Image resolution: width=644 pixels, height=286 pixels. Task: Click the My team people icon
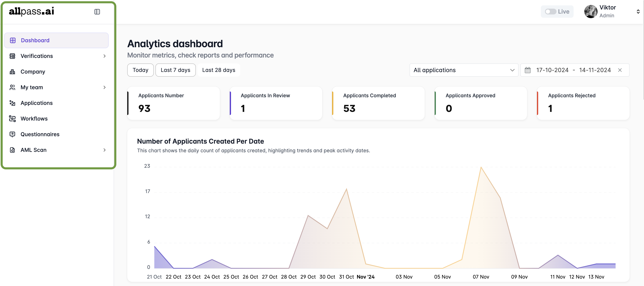[x=12, y=87]
